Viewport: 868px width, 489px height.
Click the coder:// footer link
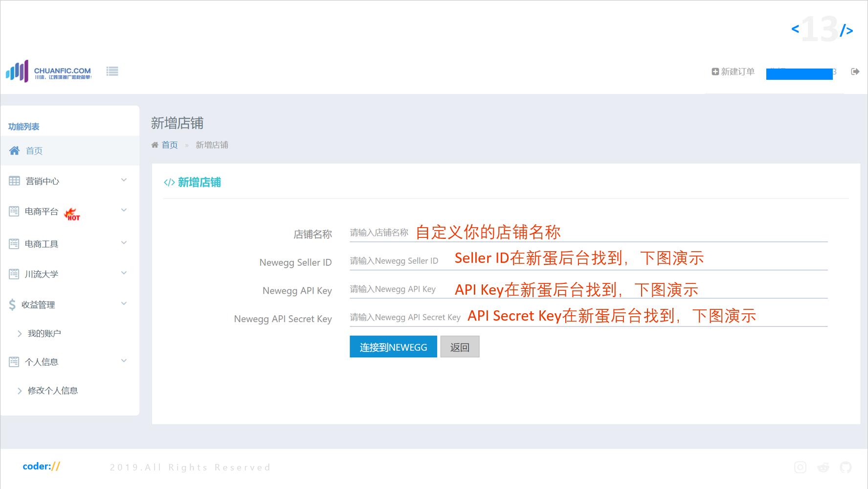pyautogui.click(x=41, y=466)
